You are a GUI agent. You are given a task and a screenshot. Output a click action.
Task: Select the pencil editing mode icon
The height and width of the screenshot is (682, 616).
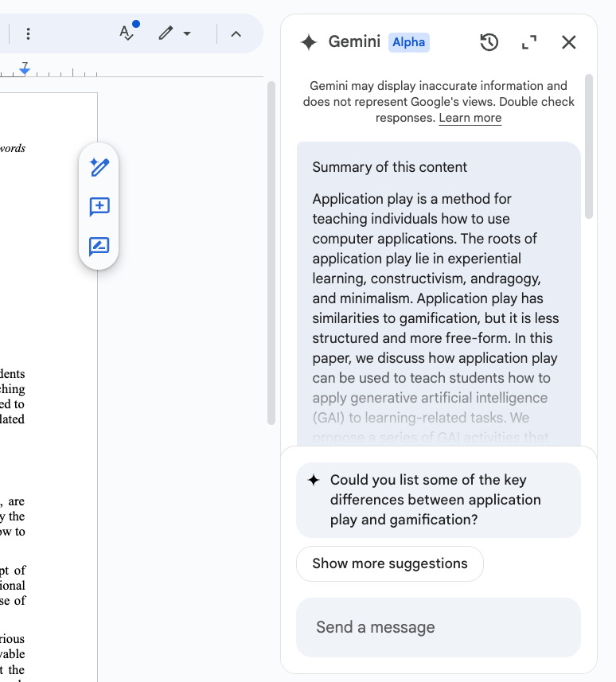coord(166,33)
